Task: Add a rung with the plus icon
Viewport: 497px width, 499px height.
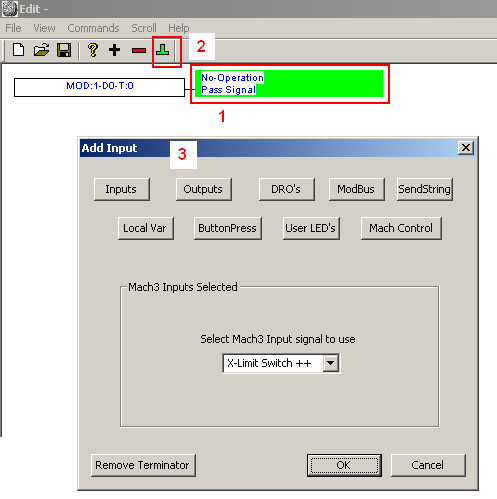Action: [114, 50]
